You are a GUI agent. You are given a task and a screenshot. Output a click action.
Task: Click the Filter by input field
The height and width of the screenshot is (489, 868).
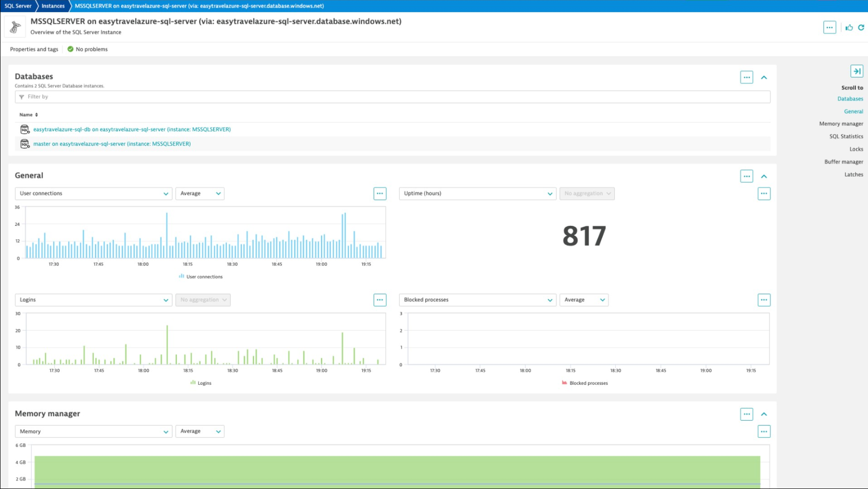(392, 97)
